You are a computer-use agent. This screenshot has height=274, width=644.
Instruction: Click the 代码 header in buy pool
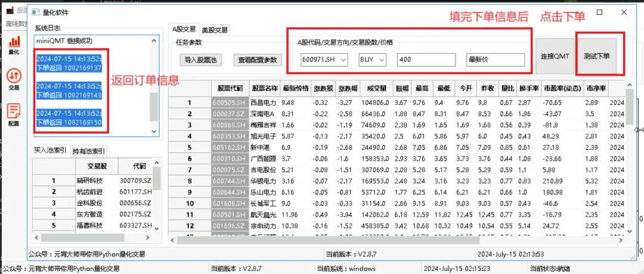point(135,166)
